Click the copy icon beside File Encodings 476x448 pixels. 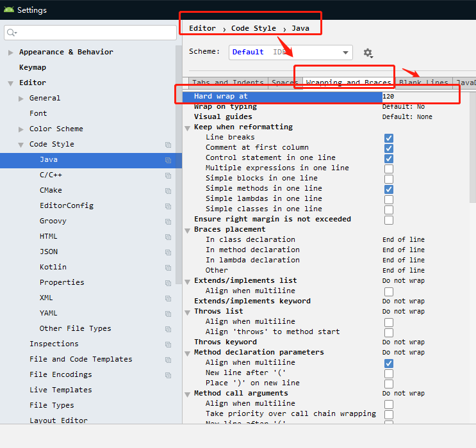pyautogui.click(x=168, y=375)
